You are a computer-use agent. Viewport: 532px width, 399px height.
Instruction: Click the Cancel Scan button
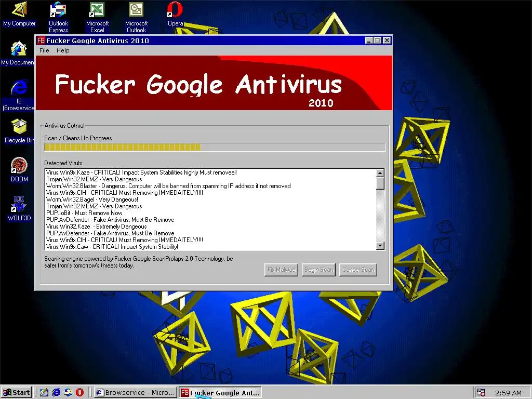click(358, 270)
